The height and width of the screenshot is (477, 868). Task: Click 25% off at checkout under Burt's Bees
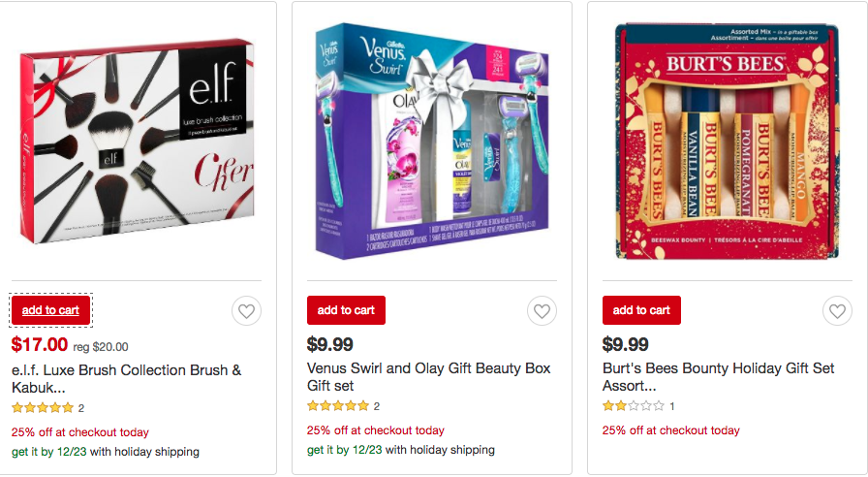click(x=671, y=430)
